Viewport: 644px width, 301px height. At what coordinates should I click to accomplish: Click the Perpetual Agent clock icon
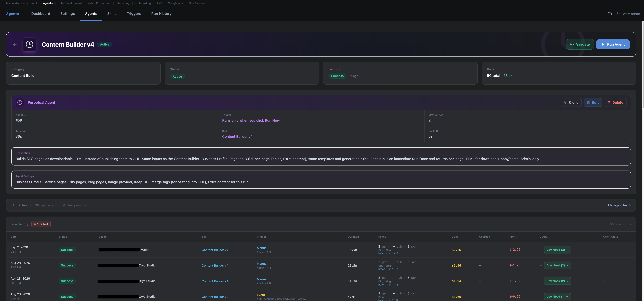click(x=20, y=102)
